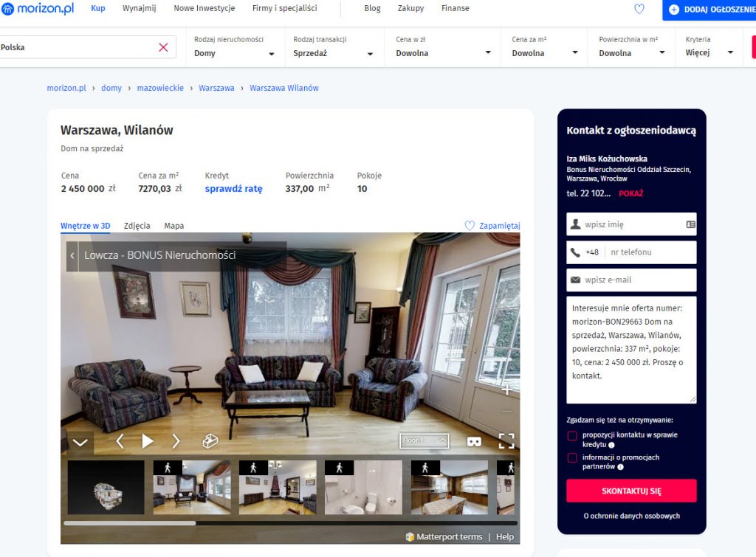Check partner promotions information checkbox
The image size is (756, 557).
tap(572, 458)
